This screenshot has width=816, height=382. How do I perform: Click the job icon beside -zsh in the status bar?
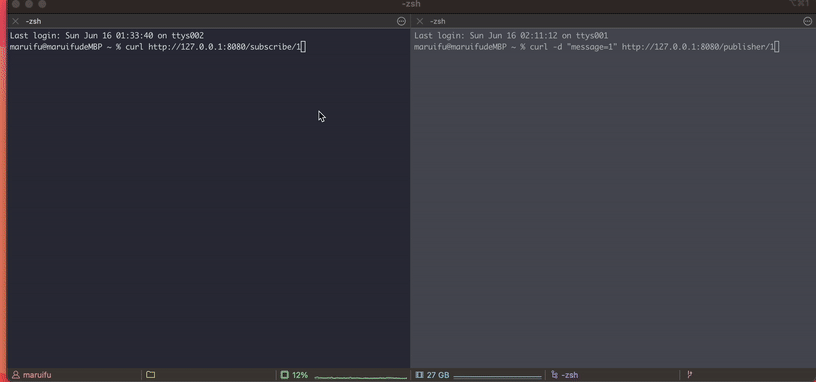(x=554, y=375)
